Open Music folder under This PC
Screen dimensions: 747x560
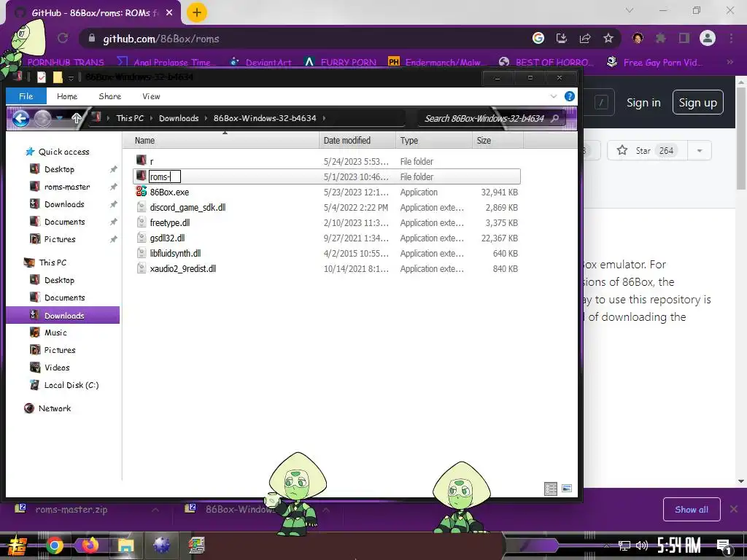point(55,332)
